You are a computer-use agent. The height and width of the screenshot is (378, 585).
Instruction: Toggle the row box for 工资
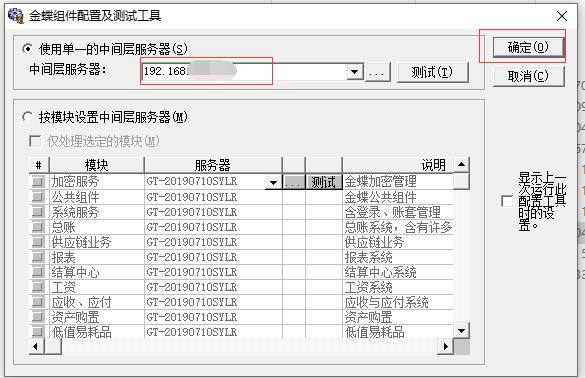click(x=38, y=287)
